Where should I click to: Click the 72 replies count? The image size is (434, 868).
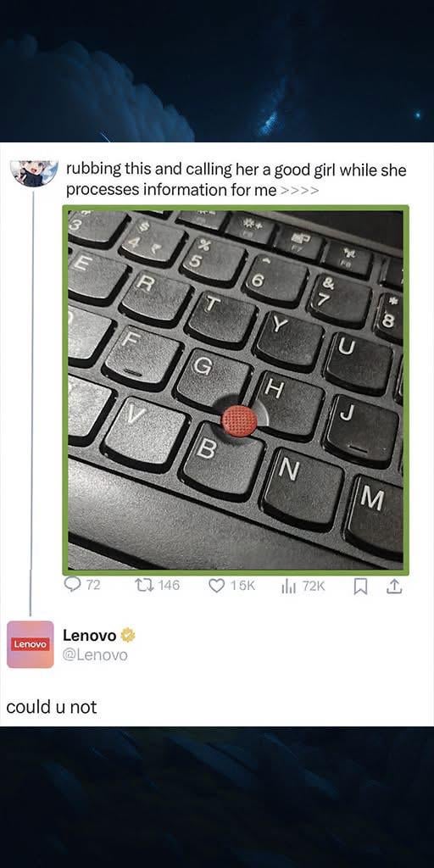(93, 585)
